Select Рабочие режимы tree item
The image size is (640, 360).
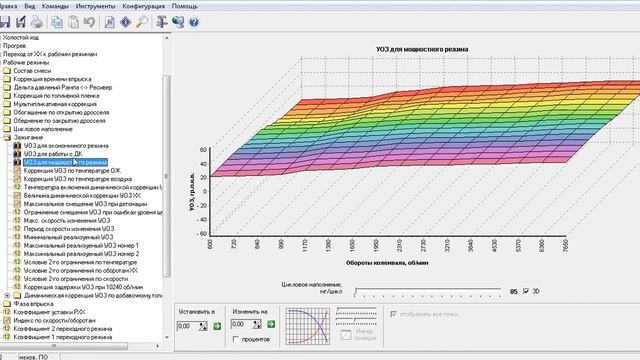click(x=26, y=62)
